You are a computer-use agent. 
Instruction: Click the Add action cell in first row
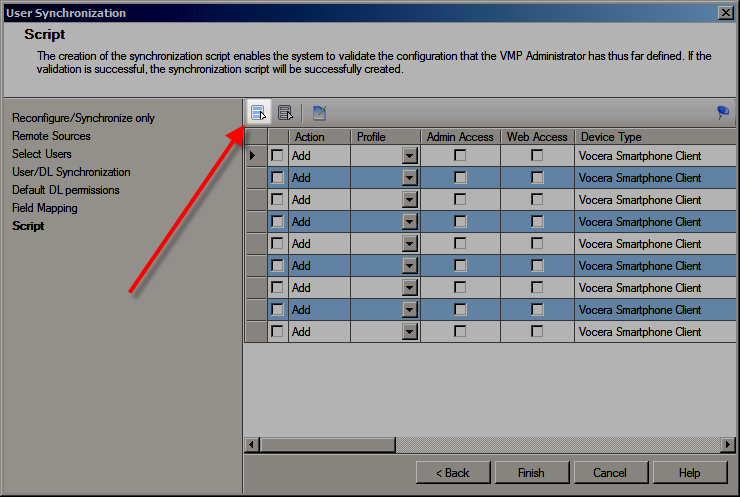[320, 156]
